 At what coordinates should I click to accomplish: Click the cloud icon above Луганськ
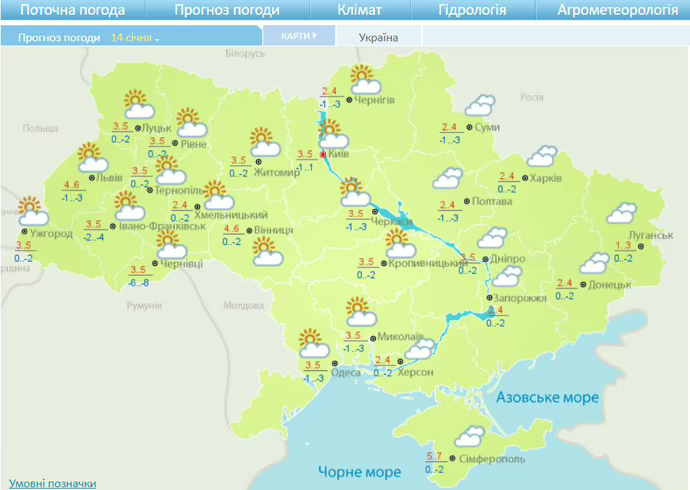tap(622, 213)
